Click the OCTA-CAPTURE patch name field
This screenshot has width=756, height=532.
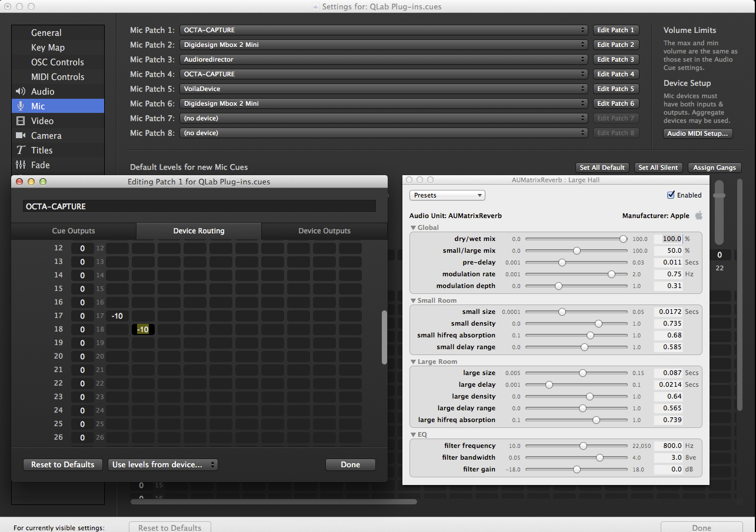point(199,206)
